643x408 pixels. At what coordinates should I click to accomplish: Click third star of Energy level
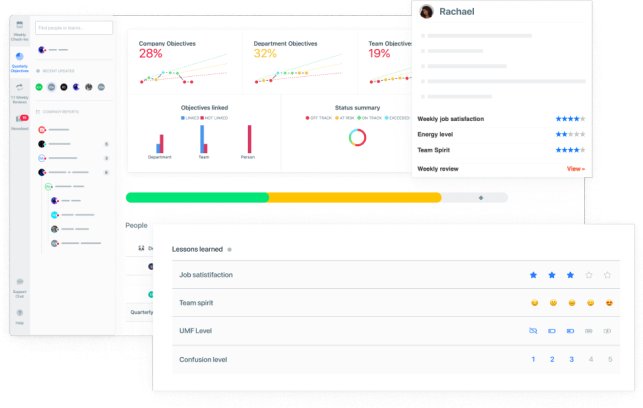click(x=570, y=134)
